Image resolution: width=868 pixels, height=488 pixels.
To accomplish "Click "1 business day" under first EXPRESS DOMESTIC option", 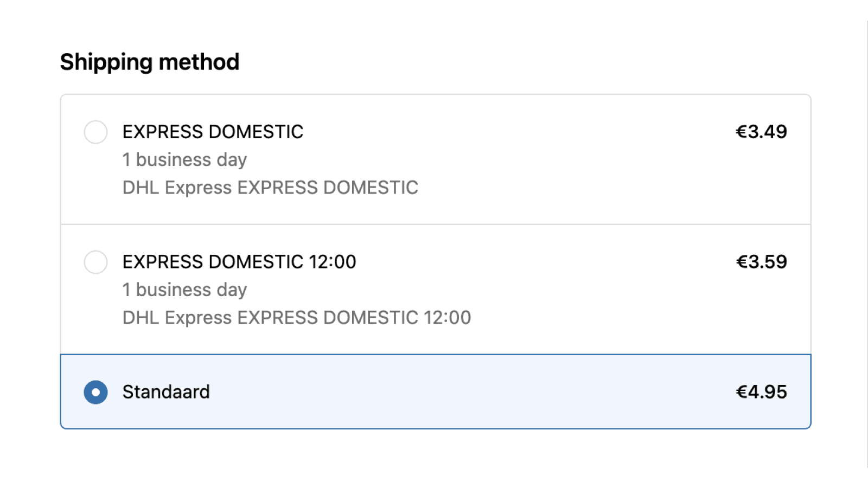I will coord(184,160).
